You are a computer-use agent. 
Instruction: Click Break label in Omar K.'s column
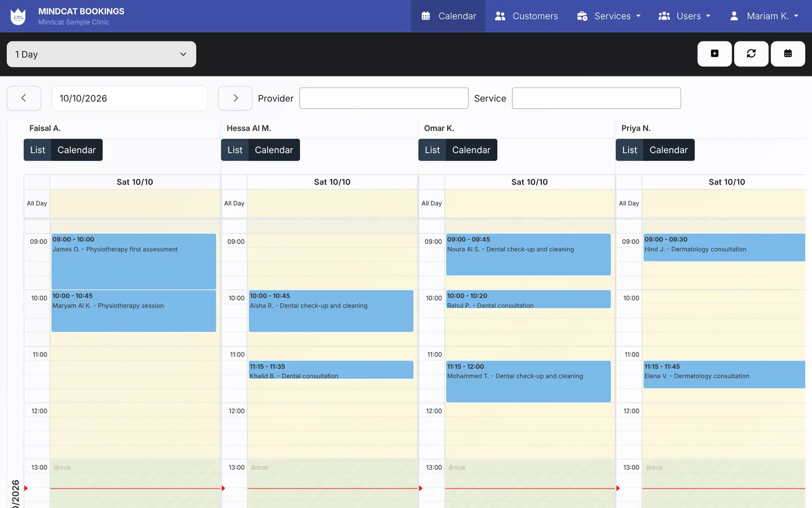[457, 467]
